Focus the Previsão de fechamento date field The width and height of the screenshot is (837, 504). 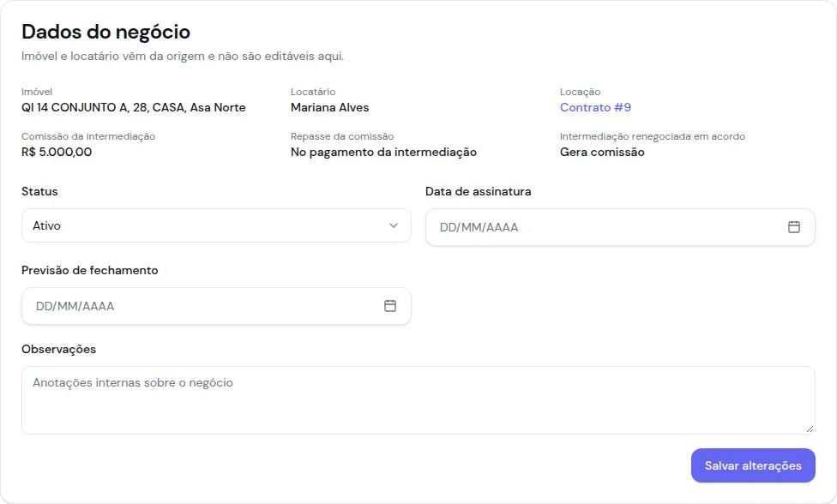pyautogui.click(x=216, y=306)
